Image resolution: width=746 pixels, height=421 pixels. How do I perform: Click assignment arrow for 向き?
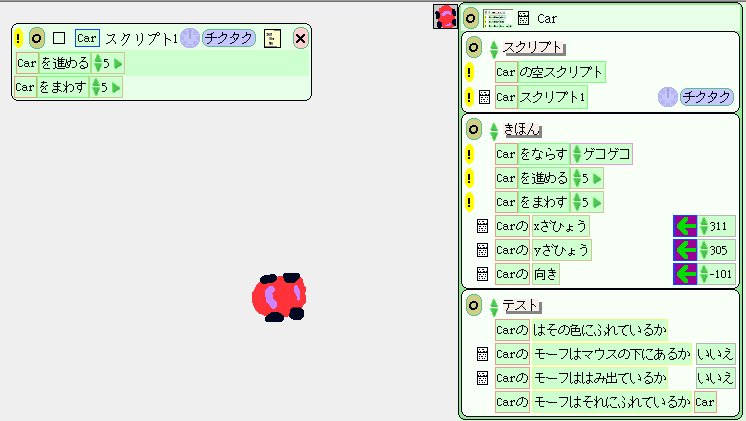685,274
